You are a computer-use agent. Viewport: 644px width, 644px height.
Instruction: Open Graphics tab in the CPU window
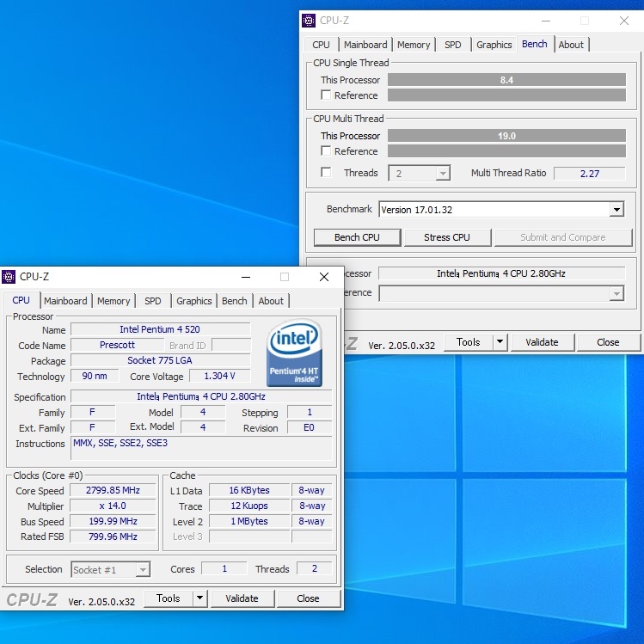(193, 301)
